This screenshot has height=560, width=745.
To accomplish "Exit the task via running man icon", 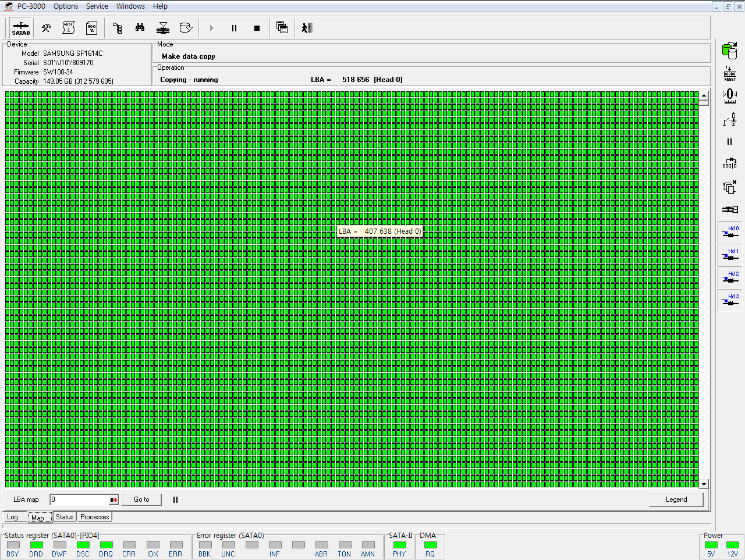I will point(307,27).
